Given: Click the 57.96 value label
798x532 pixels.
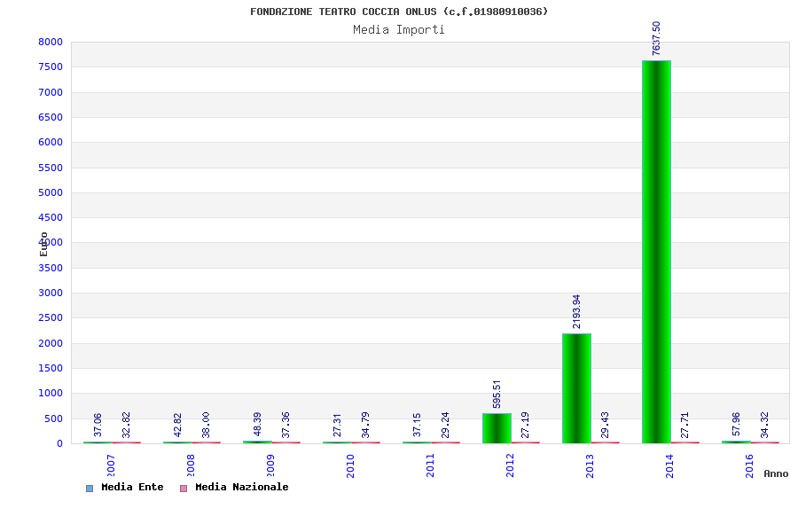Looking at the screenshot, I should (736, 425).
